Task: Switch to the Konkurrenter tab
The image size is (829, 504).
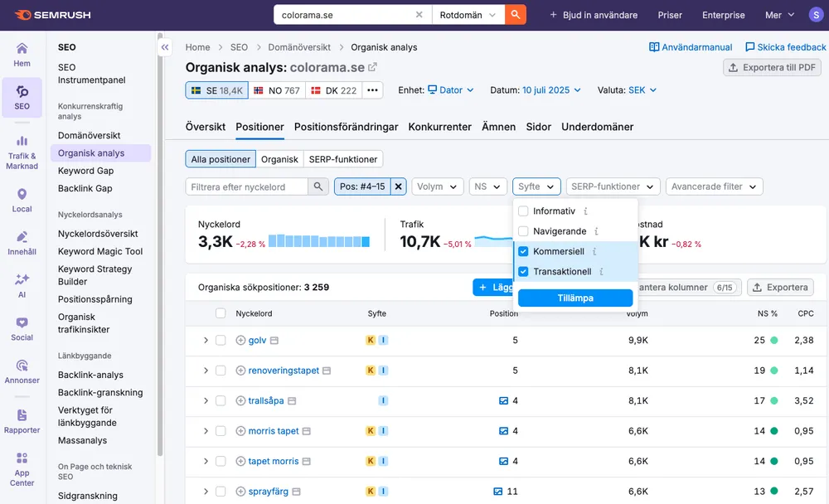Action: 439,127
